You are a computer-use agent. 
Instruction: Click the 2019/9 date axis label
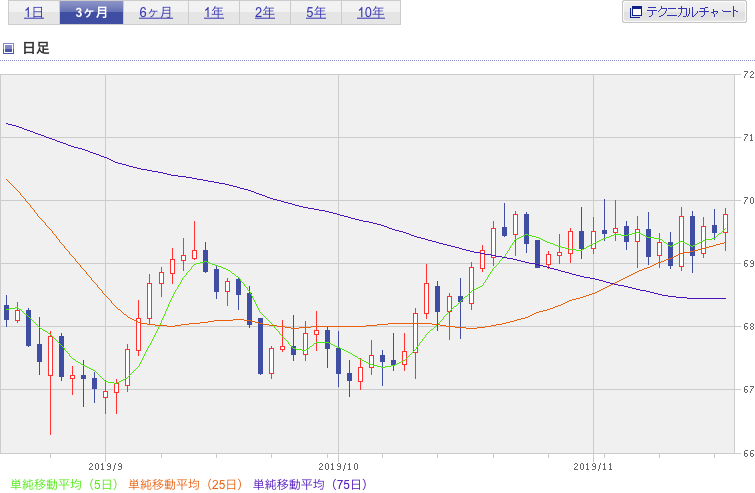coord(105,467)
